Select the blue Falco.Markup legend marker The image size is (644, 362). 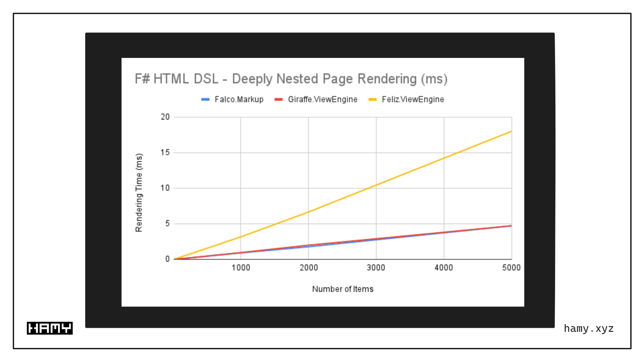pos(205,99)
